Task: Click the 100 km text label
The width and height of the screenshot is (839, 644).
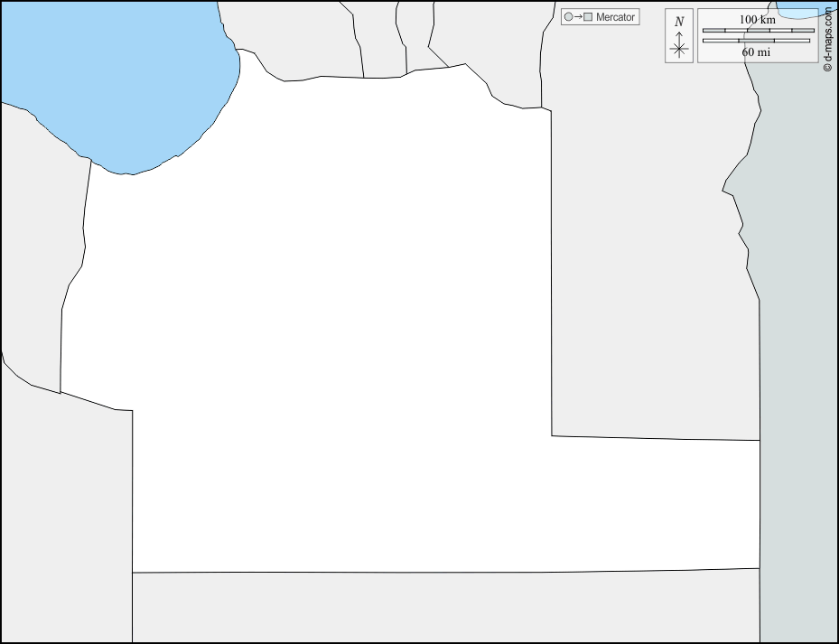Action: pos(757,20)
